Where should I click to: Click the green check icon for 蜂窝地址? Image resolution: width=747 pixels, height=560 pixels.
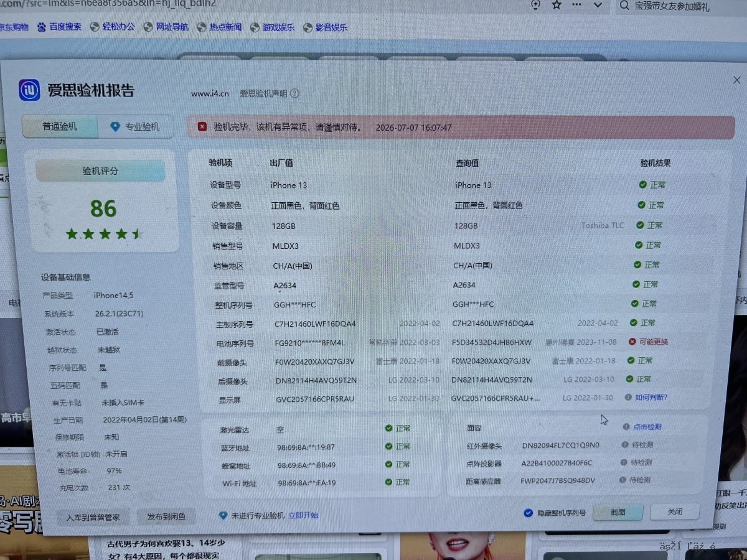388,464
